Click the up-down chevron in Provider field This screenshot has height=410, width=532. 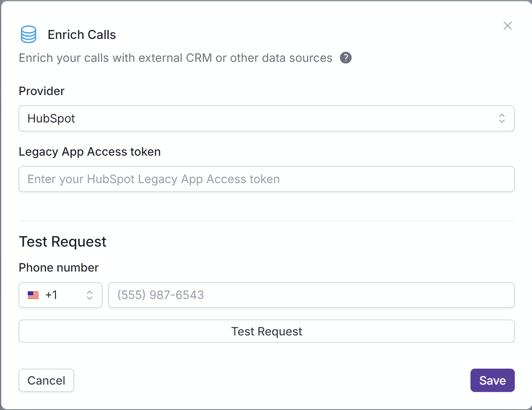(x=502, y=118)
